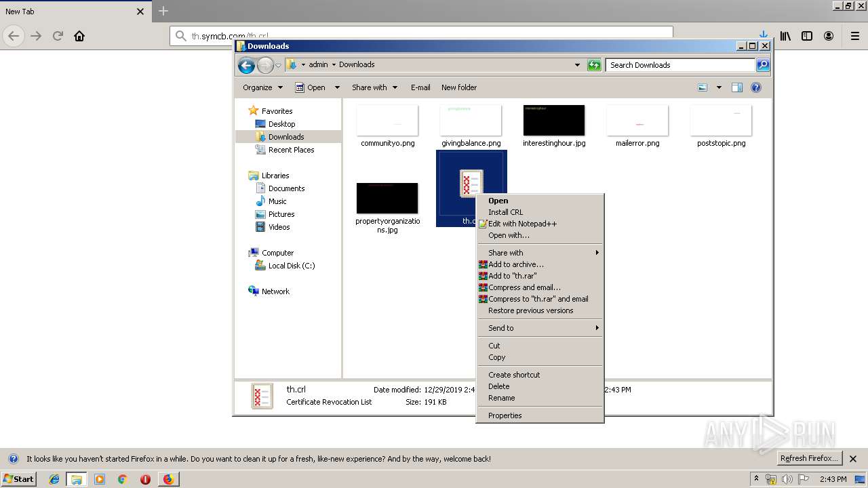
Task: Click the Firefox home button
Action: click(x=79, y=36)
